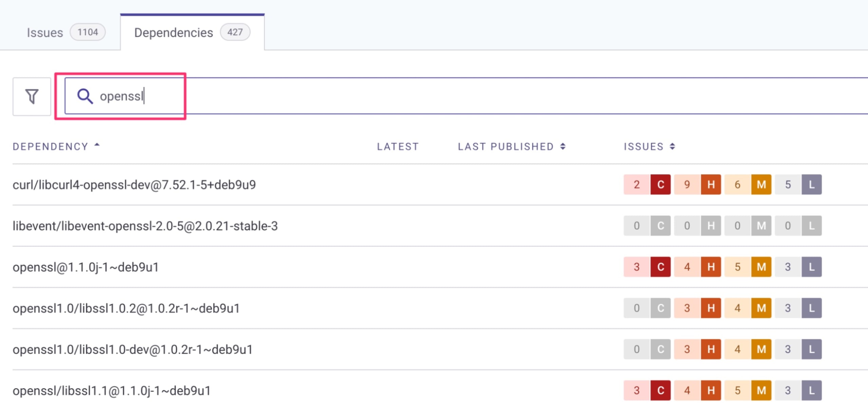This screenshot has height=413, width=868.
Task: Open curl/libcurl4-openssl-dev@7.52.1-5+deb9u9 dependency
Action: coord(134,185)
